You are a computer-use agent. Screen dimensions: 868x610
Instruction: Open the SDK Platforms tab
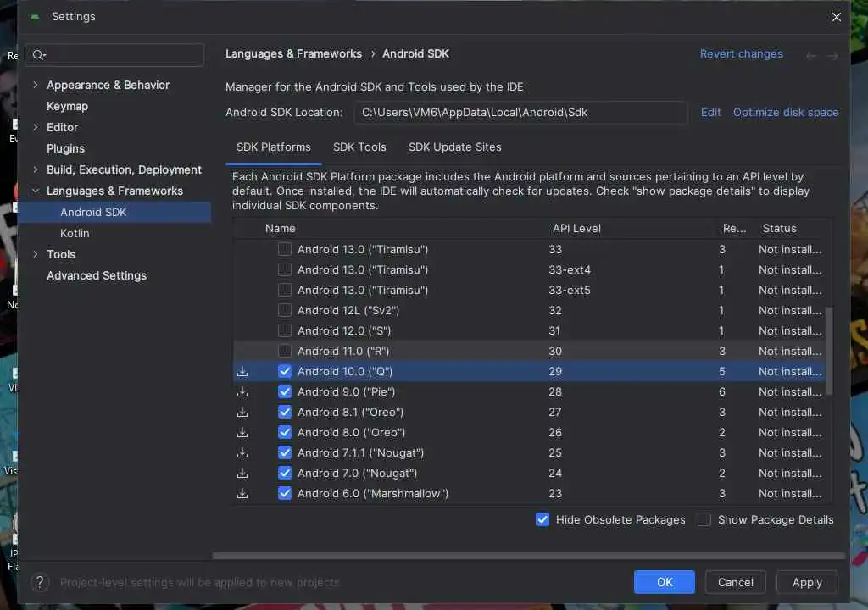pyautogui.click(x=274, y=147)
